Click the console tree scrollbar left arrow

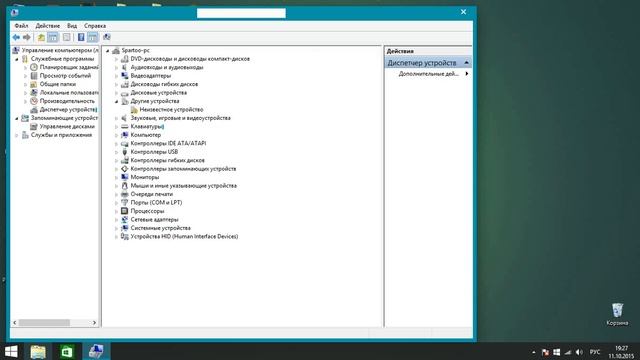15,322
